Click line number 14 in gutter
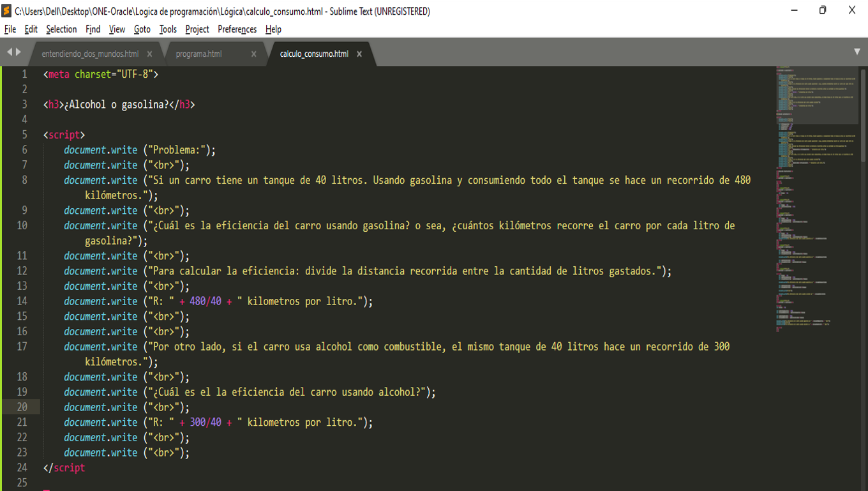Image resolution: width=868 pixels, height=491 pixels. point(22,301)
